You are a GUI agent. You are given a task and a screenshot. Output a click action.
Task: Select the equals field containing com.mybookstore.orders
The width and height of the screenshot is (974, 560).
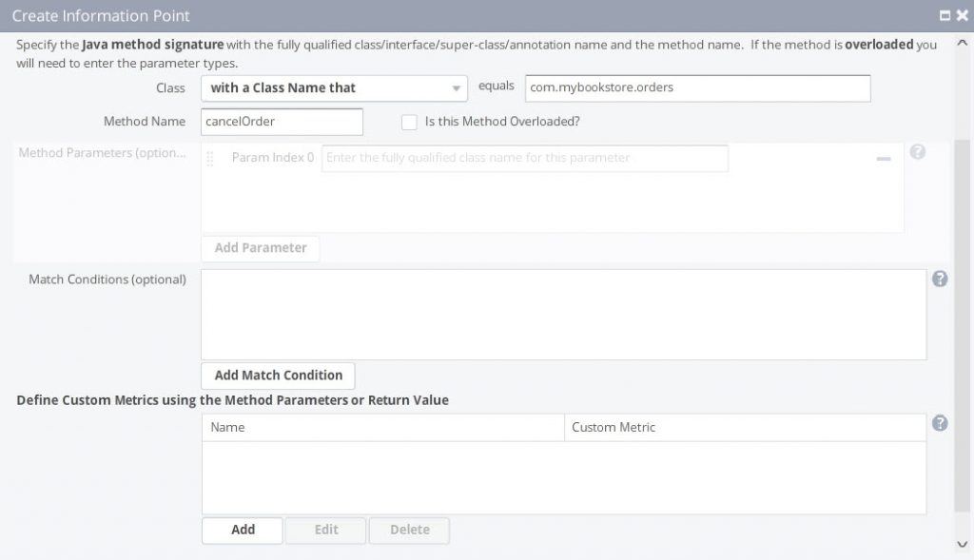[x=697, y=87]
